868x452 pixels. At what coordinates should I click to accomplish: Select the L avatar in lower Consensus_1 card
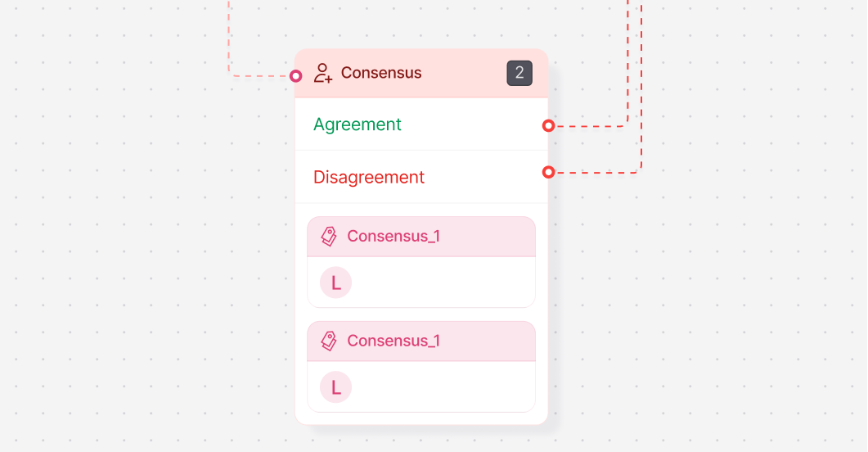pos(335,387)
